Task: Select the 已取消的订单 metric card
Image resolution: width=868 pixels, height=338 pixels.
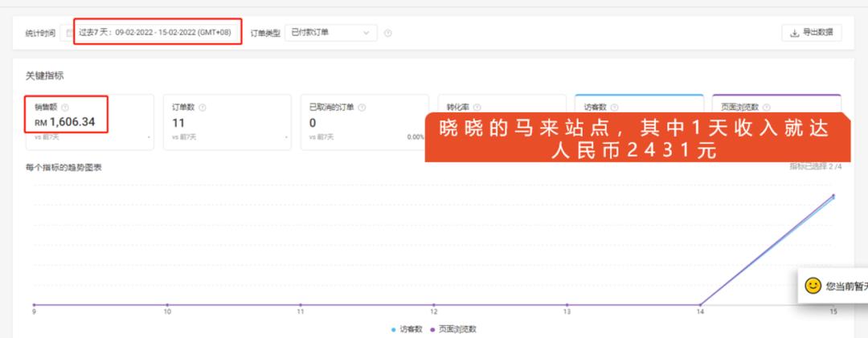Action: point(363,122)
